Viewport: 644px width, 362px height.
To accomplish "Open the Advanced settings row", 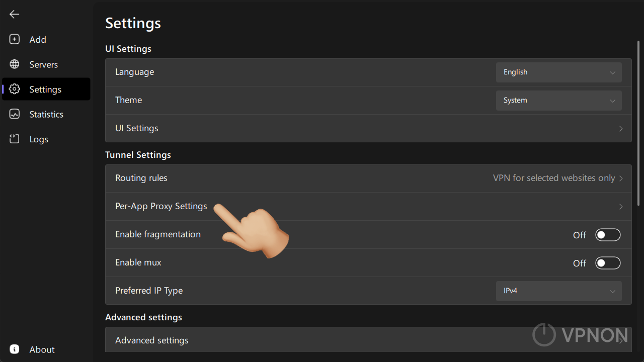I will (368, 340).
